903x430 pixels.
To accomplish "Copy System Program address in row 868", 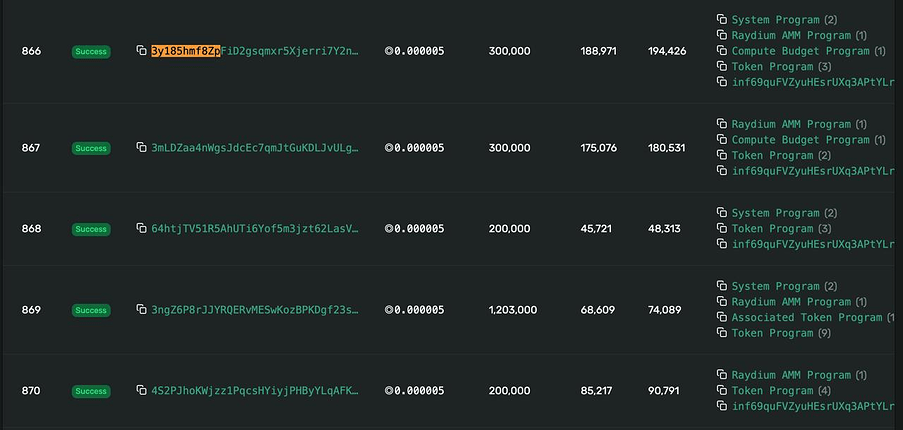I will point(722,214).
